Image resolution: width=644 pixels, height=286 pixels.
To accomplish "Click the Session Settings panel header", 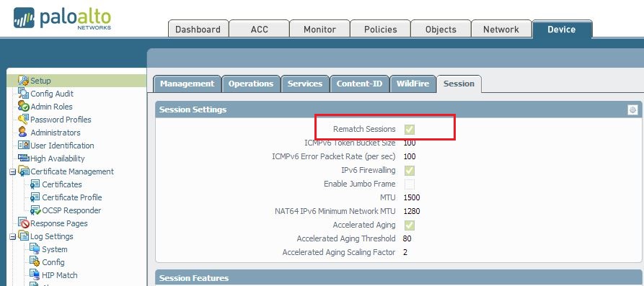I will click(398, 110).
